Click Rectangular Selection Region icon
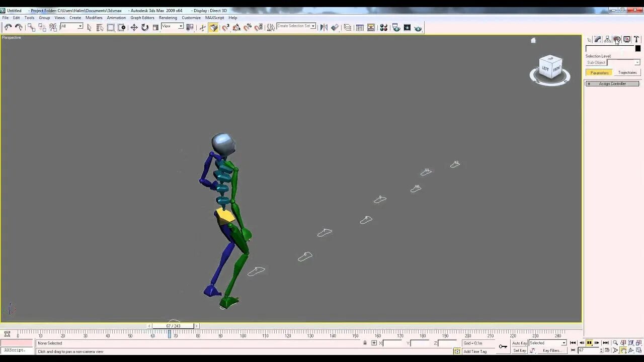644x362 pixels. pos(111,28)
